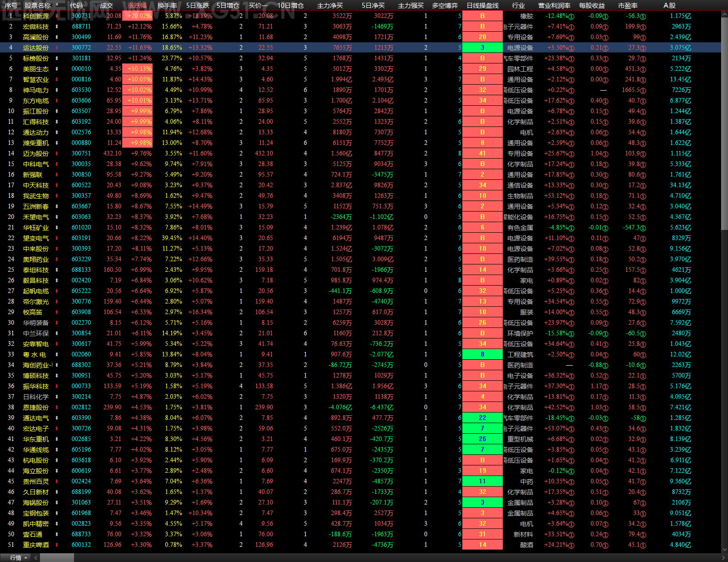The width and height of the screenshot is (728, 562).
Task: Sort by 主力净买 column header
Action: click(x=330, y=6)
